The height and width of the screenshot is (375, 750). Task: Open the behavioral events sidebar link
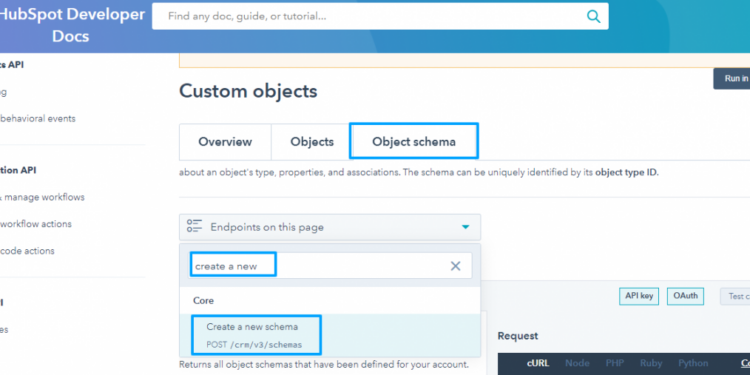coord(38,118)
